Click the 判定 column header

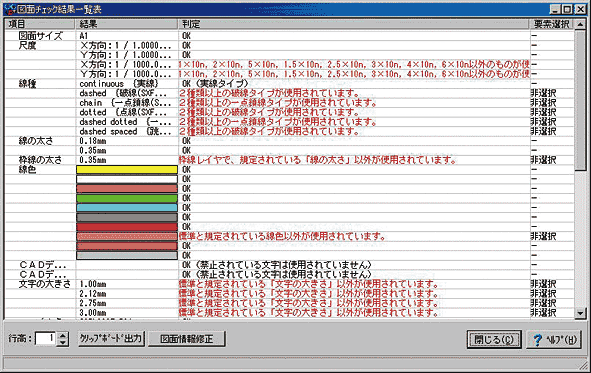pos(354,24)
